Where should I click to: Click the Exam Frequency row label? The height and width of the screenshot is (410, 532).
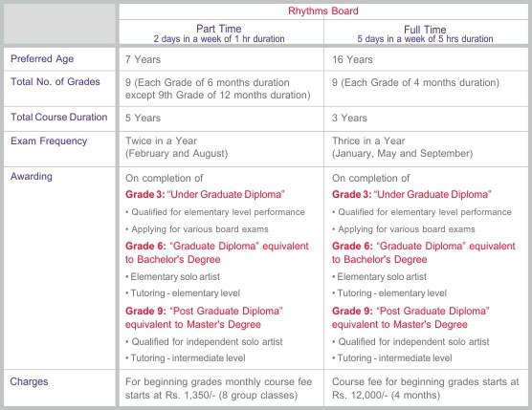click(49, 140)
